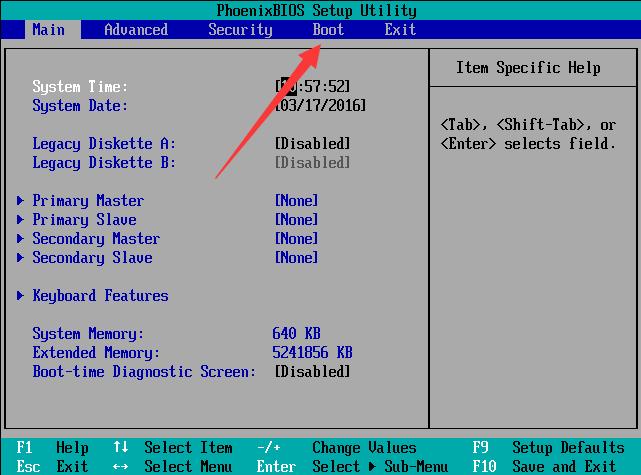Click the -/+ Change Values hint
This screenshot has width=641, height=475.
336,448
